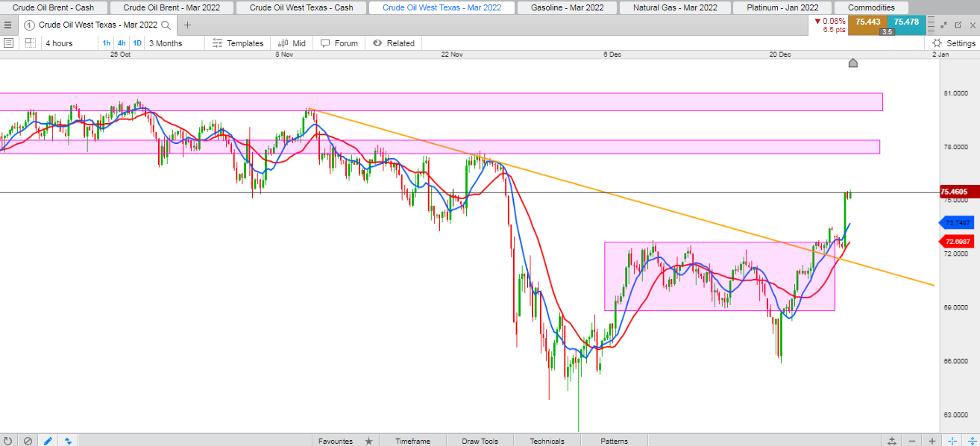Select the blue pencil drawing tool
Image resolution: width=980 pixels, height=446 pixels.
point(48,441)
